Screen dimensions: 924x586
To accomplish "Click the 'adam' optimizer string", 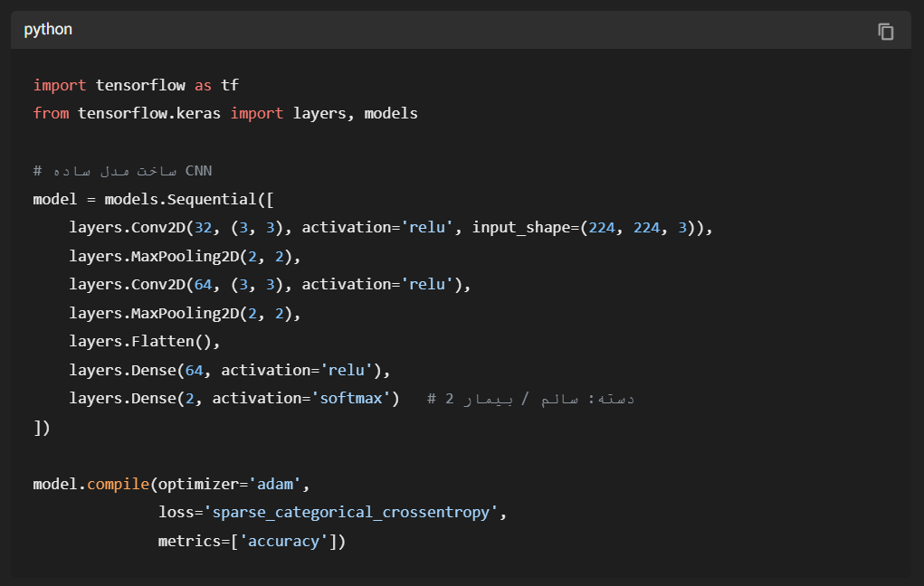I will click(275, 484).
